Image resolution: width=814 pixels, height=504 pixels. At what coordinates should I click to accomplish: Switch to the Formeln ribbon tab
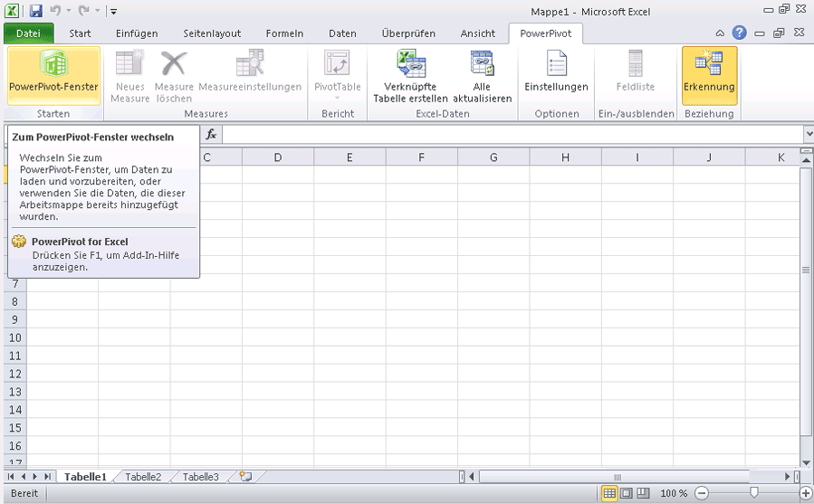tap(284, 33)
